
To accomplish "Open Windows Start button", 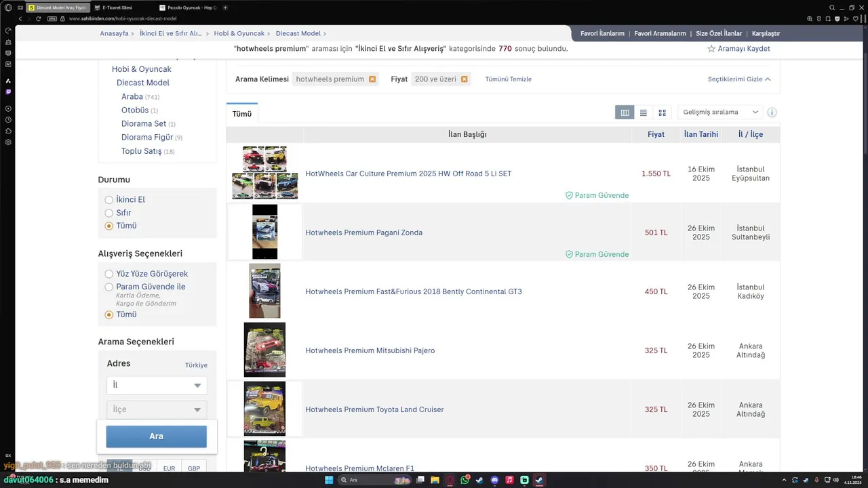I will click(329, 480).
